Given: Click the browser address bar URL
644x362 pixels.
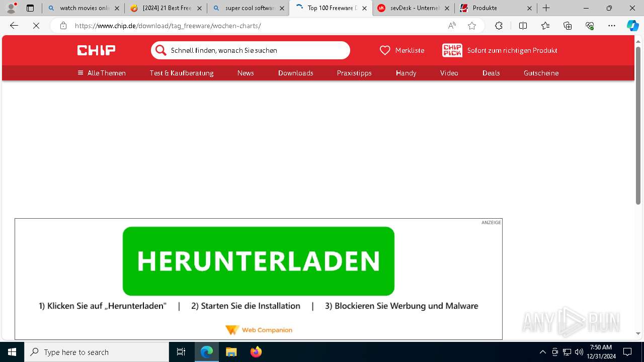Looking at the screenshot, I should 168,26.
